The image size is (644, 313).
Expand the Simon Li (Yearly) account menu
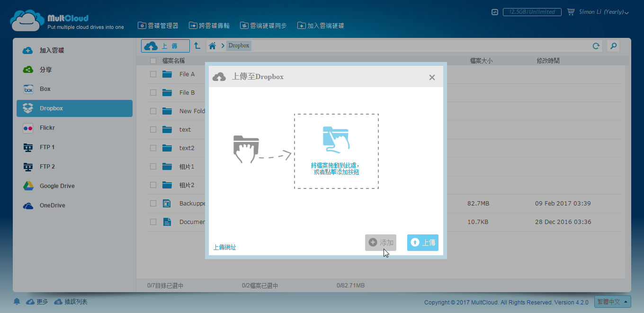(604, 12)
